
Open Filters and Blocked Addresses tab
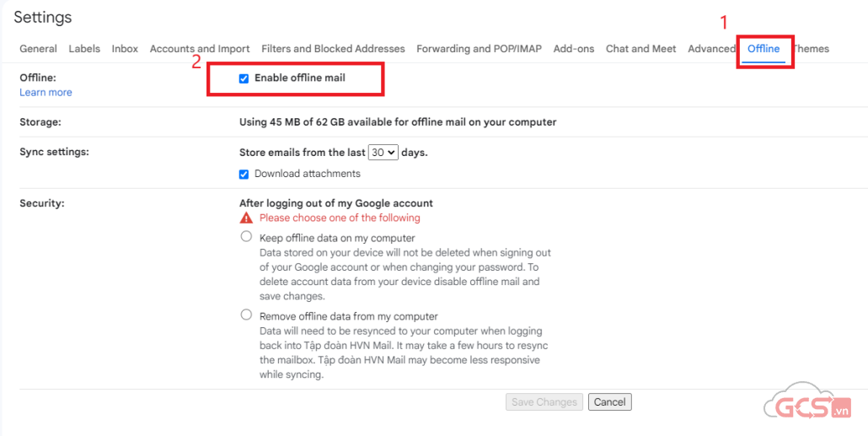click(x=333, y=49)
